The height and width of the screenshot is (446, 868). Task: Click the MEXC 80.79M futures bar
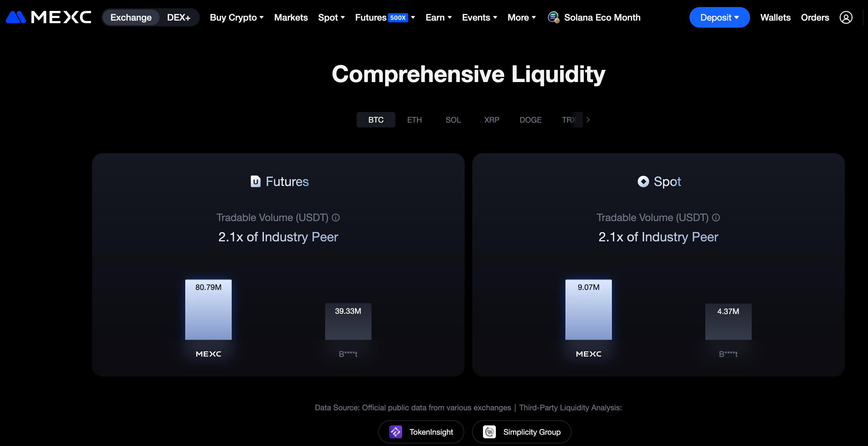pyautogui.click(x=208, y=310)
